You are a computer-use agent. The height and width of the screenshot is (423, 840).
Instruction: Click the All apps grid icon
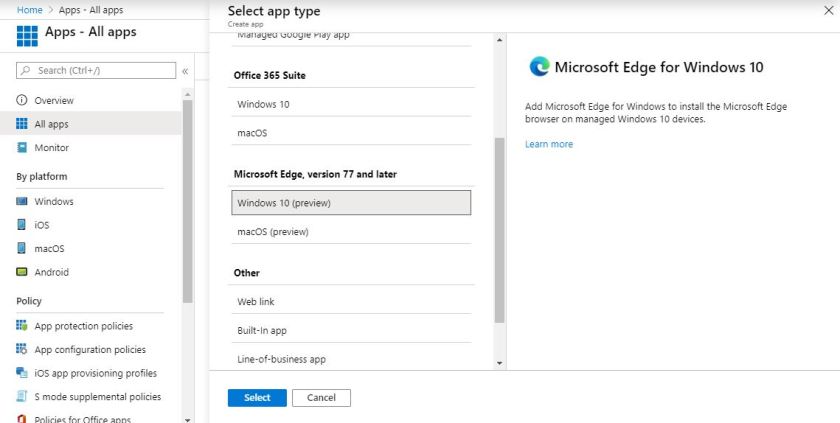point(22,124)
